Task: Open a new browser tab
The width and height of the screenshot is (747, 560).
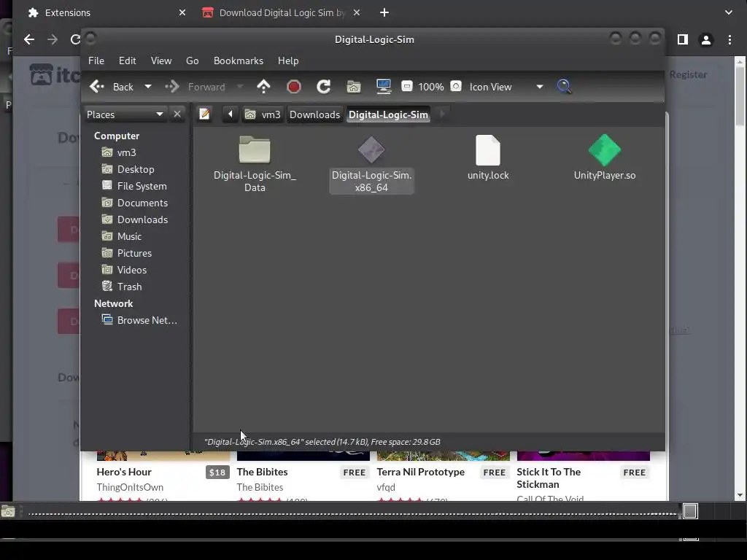Action: coord(384,13)
